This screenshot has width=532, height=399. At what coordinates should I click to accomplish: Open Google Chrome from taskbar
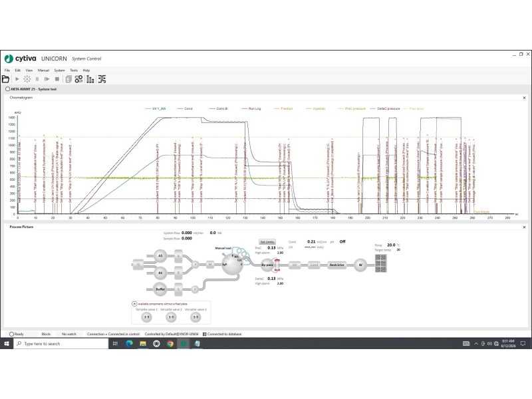pos(170,343)
